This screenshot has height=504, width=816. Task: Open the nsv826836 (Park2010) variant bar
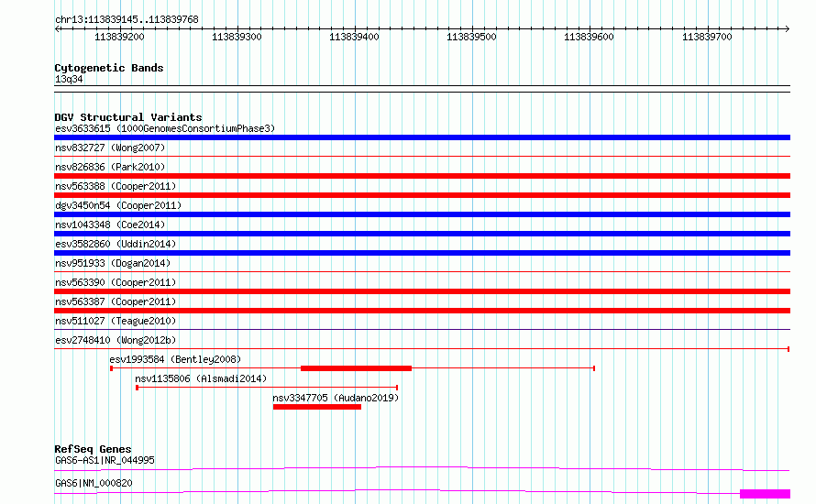pos(422,176)
